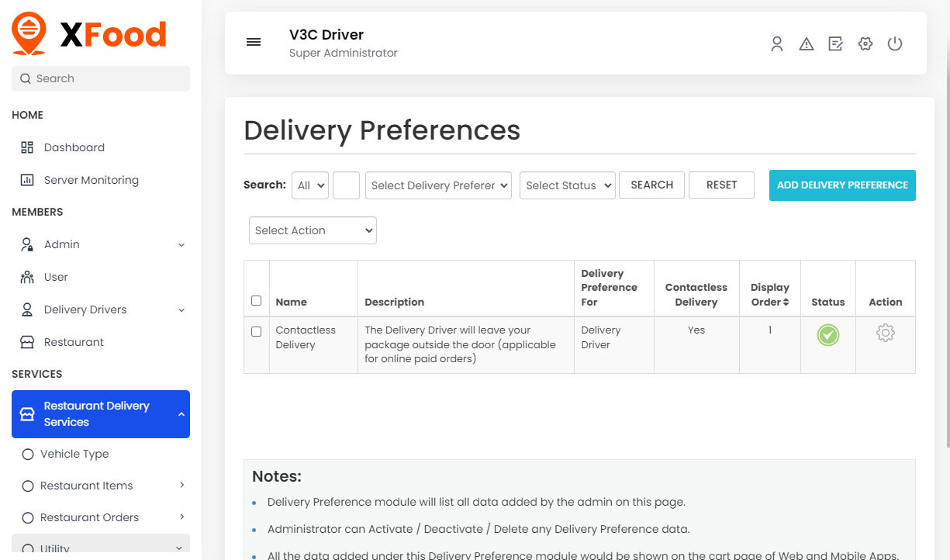Open the notes/edit icon in the header
Screen dimensions: 950x560
click(x=835, y=43)
